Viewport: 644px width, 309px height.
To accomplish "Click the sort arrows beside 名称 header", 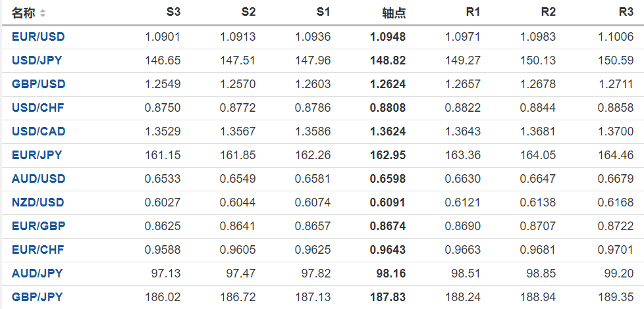I will (43, 13).
